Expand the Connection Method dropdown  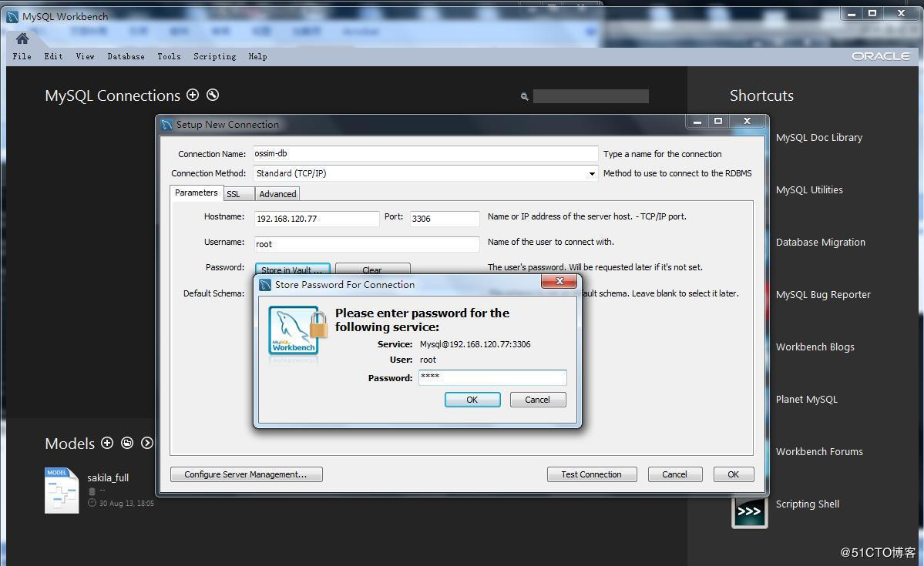592,173
